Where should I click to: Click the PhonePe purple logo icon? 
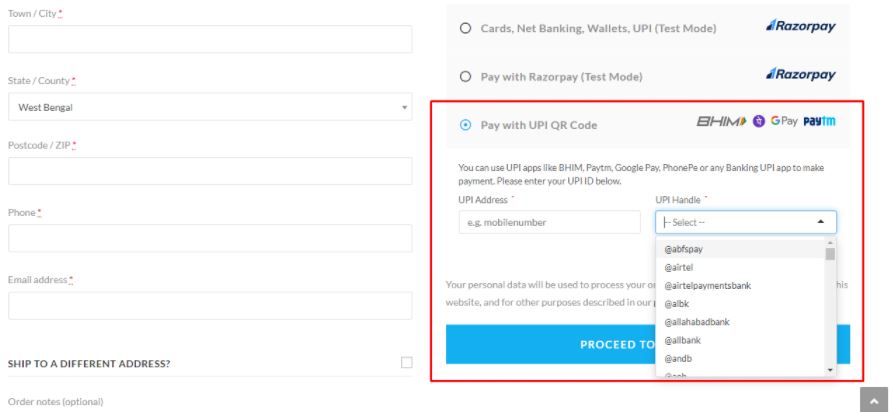point(758,121)
